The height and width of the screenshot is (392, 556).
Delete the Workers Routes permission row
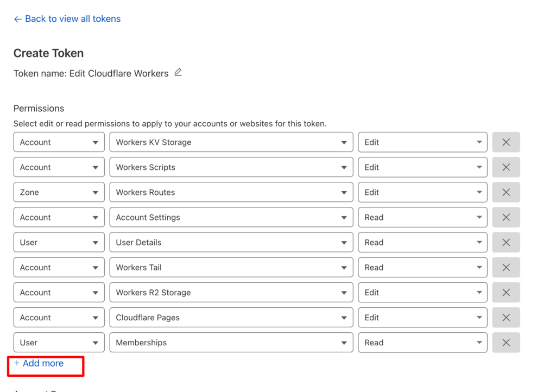pyautogui.click(x=506, y=192)
